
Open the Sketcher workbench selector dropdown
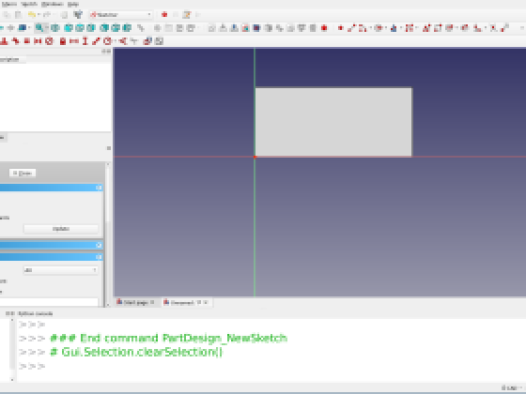(121, 15)
